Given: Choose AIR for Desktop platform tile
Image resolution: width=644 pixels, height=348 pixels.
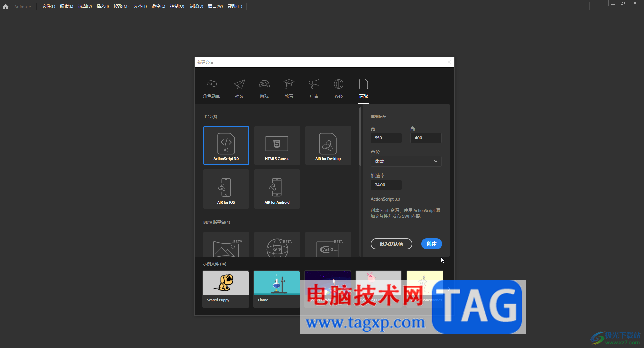Looking at the screenshot, I should coord(328,145).
